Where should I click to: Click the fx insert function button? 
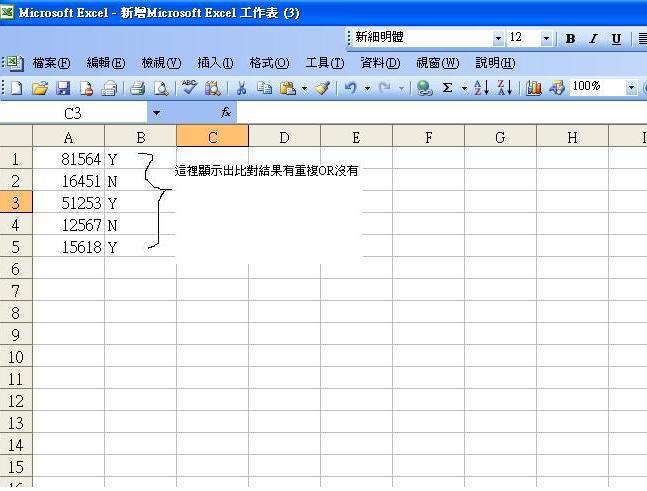[226, 112]
